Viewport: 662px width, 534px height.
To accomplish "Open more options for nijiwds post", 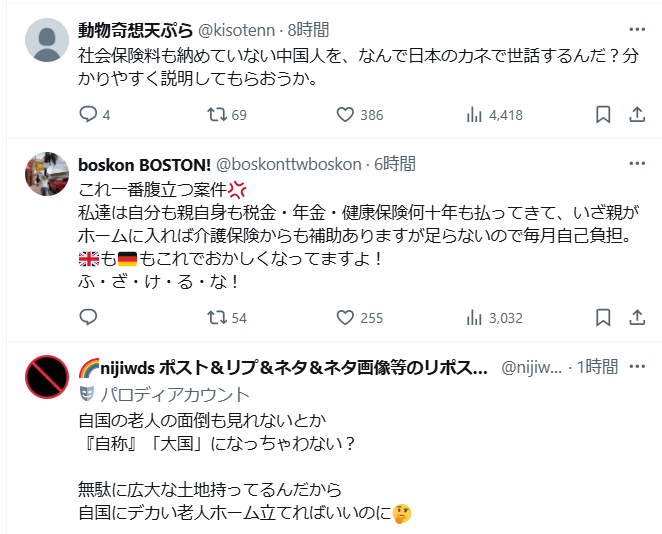I will 636,367.
